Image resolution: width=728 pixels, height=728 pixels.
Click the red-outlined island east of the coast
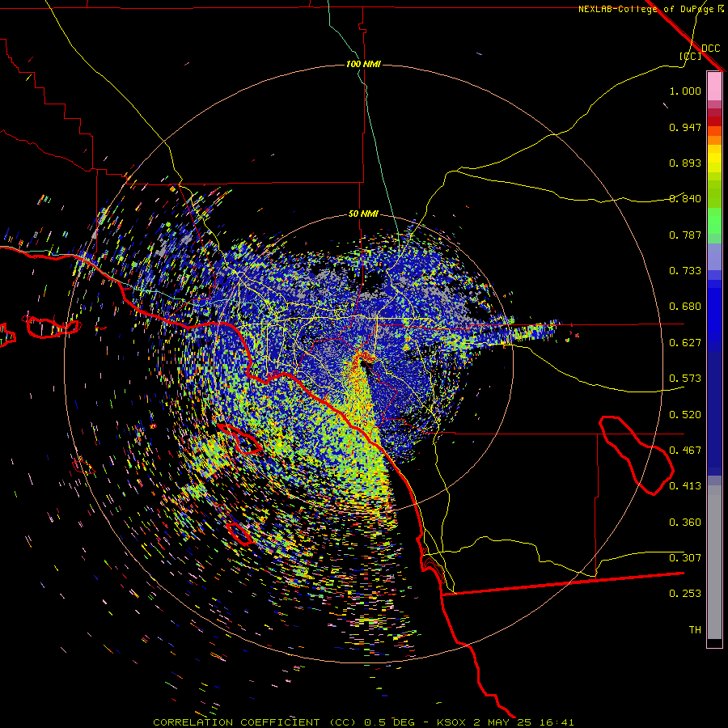coord(637,455)
